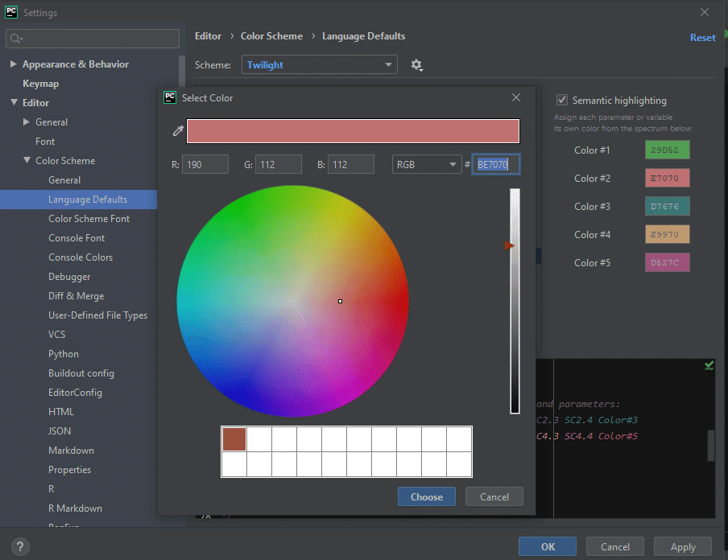Click the R value field
Screen dimensions: 728x560
(205, 164)
